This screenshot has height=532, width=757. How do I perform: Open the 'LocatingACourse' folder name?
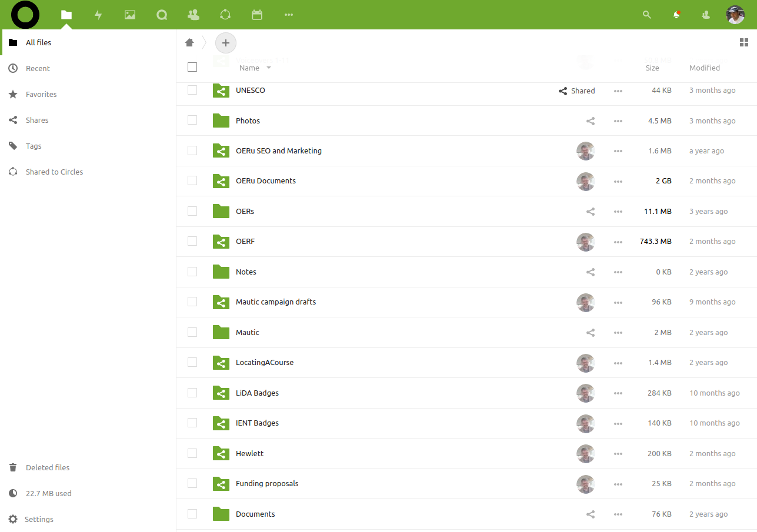(x=265, y=363)
